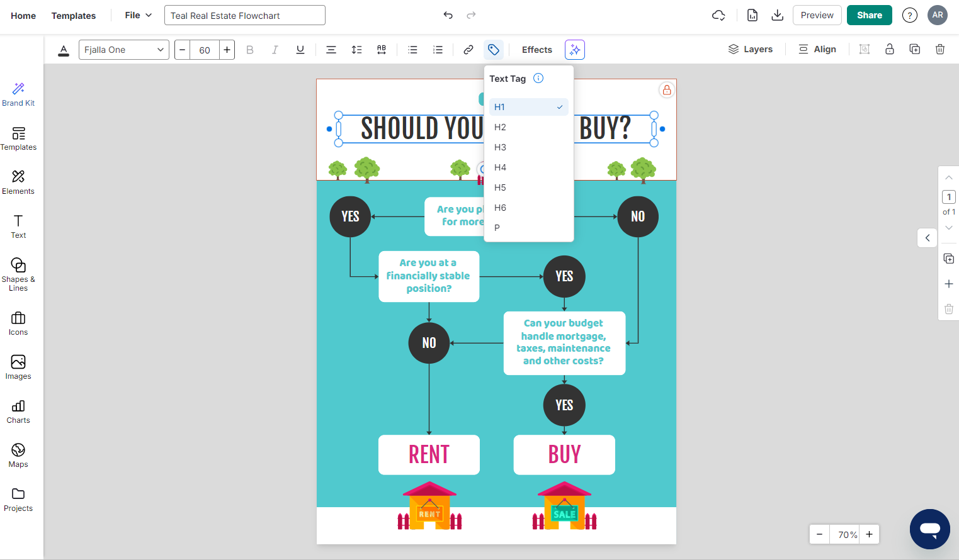Insert a hyperlink using the link icon
Screen dimensions: 959x560
tap(468, 49)
